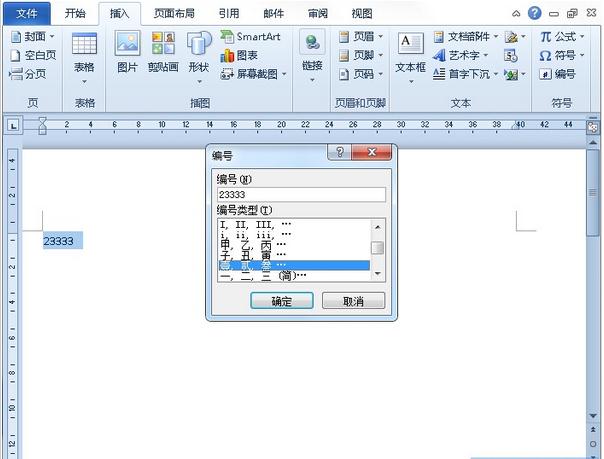The width and height of the screenshot is (604, 459).
Task: Open the 艺术字 WordArt gallery
Action: pyautogui.click(x=460, y=55)
